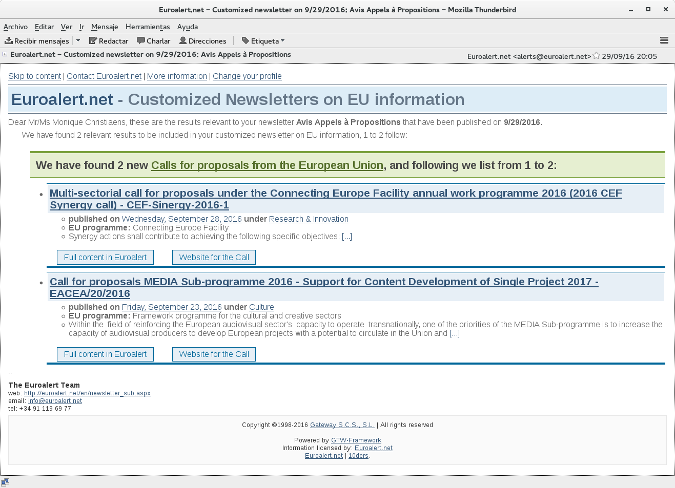Follow the Skip to content link

(x=35, y=76)
